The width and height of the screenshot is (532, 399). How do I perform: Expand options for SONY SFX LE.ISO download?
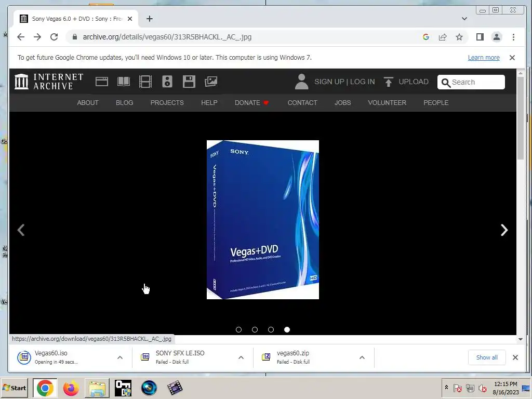[241, 357]
